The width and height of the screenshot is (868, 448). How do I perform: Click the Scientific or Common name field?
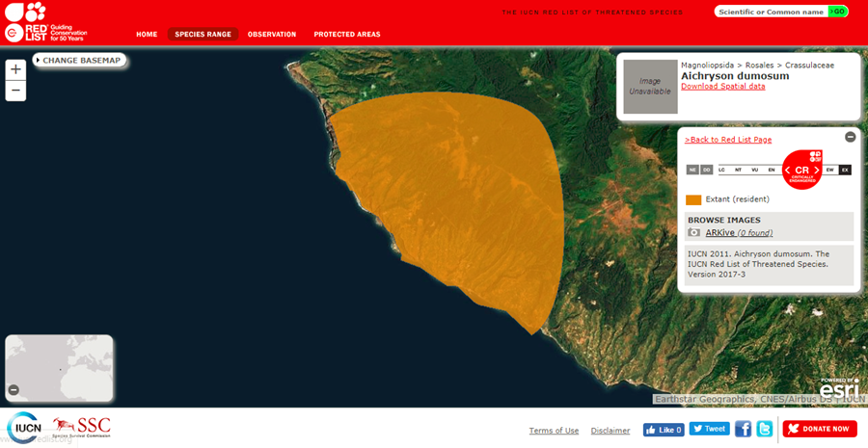pos(771,12)
